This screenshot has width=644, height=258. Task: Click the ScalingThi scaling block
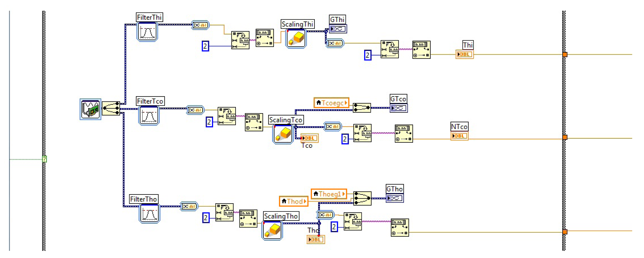coord(296,38)
